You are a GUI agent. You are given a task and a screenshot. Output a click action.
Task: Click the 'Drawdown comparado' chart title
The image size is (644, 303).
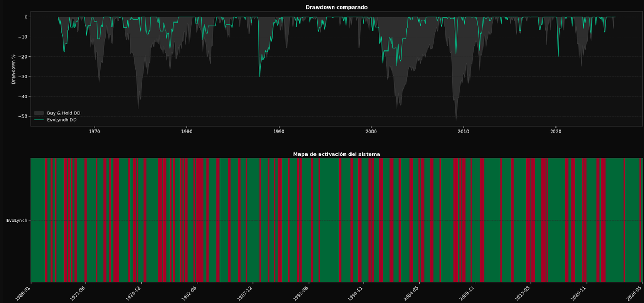click(x=336, y=8)
